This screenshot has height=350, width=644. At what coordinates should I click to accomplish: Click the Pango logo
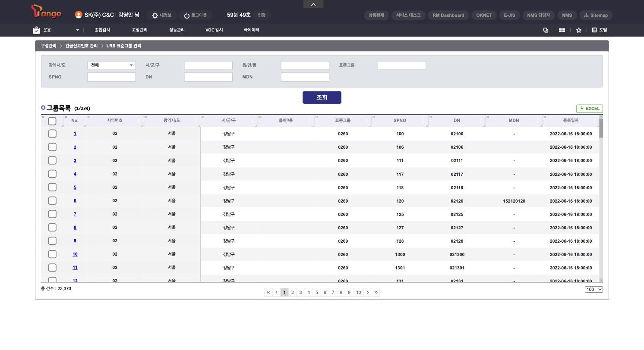pos(46,12)
